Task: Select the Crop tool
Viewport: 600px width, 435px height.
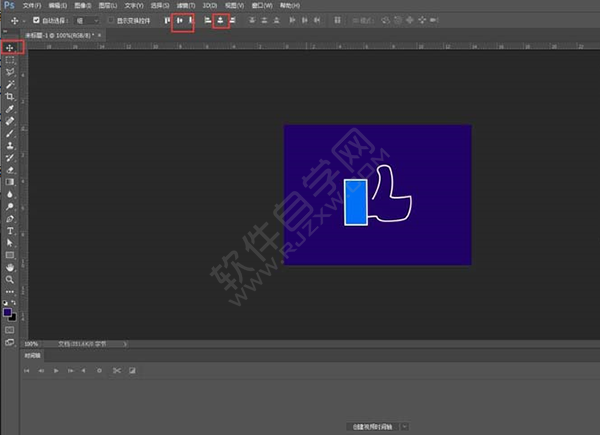Action: coord(10,96)
